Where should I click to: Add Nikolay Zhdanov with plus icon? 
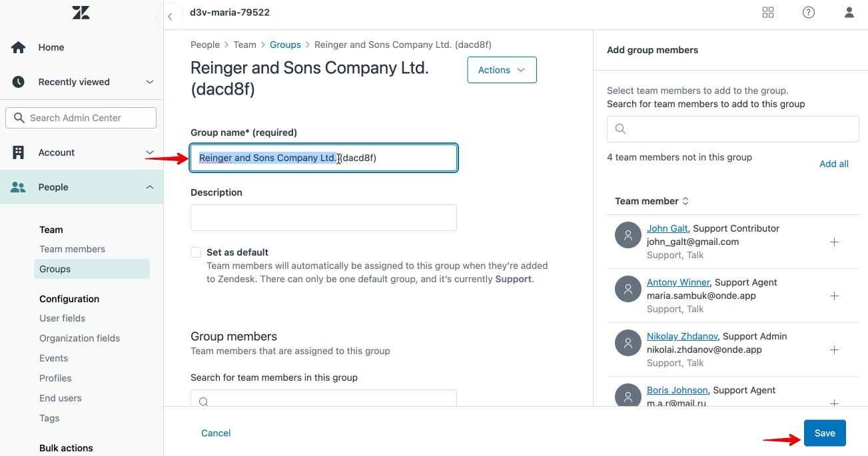(834, 350)
